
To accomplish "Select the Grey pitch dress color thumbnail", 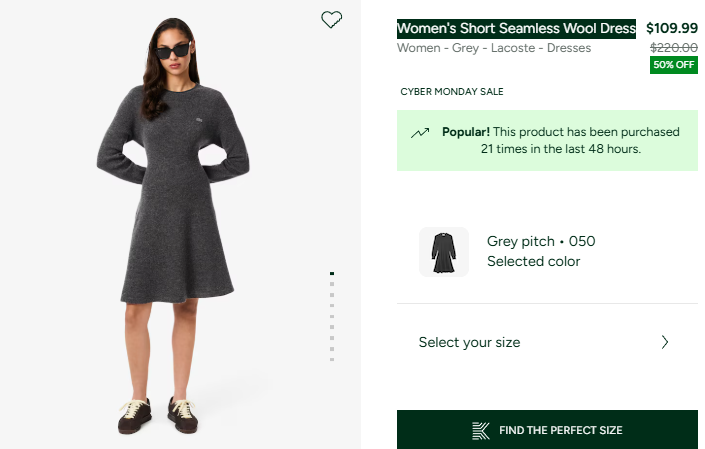I will 444,252.
